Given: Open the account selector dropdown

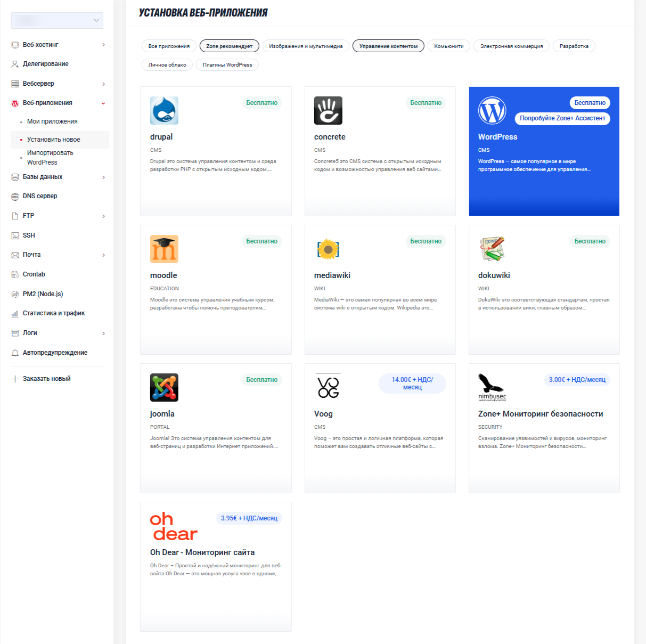Looking at the screenshot, I should pos(57,20).
